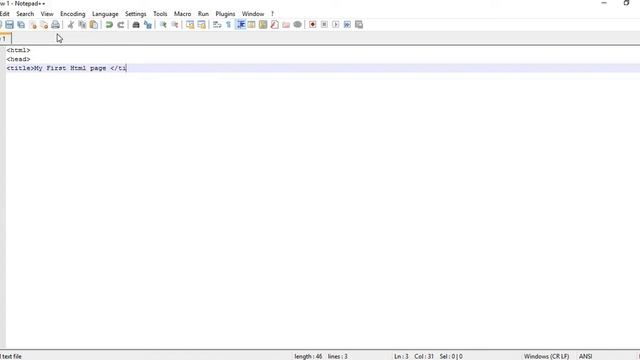The width and height of the screenshot is (640, 360).
Task: Click the Save All toolbar icon
Action: [21, 24]
